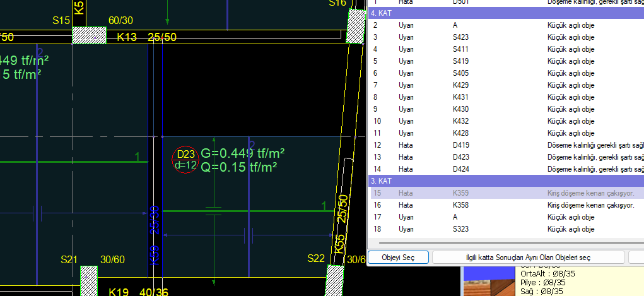Select the S423 warning row
Viewport: 644px width, 296px height.
pos(505,37)
